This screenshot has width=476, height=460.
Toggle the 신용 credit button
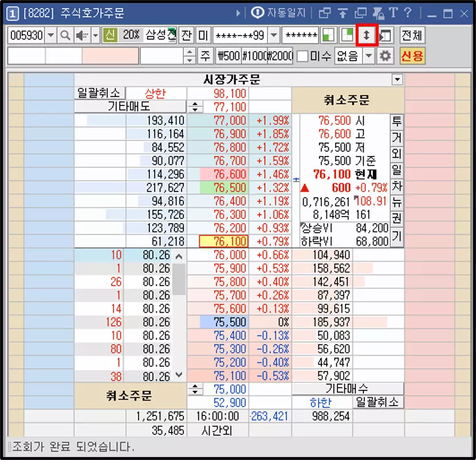pyautogui.click(x=412, y=56)
